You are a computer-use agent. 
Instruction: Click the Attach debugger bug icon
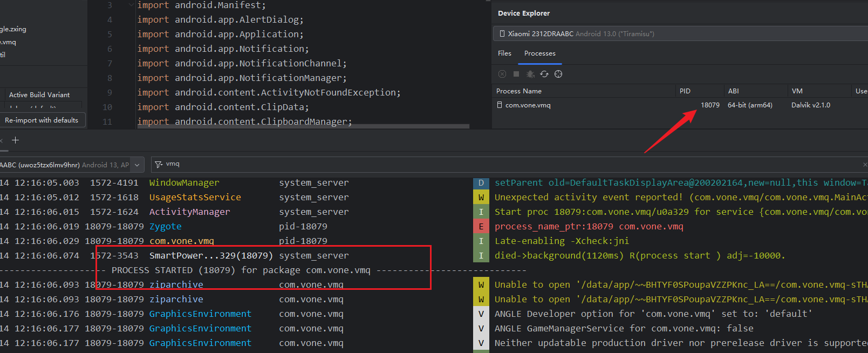530,74
